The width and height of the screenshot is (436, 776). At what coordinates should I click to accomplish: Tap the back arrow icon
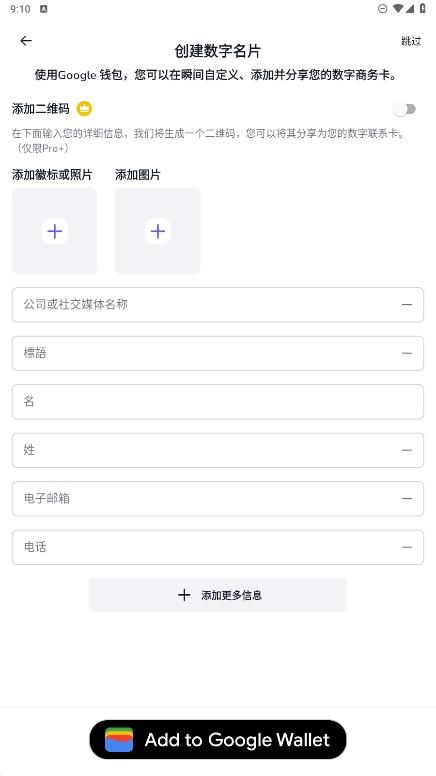pyautogui.click(x=26, y=41)
